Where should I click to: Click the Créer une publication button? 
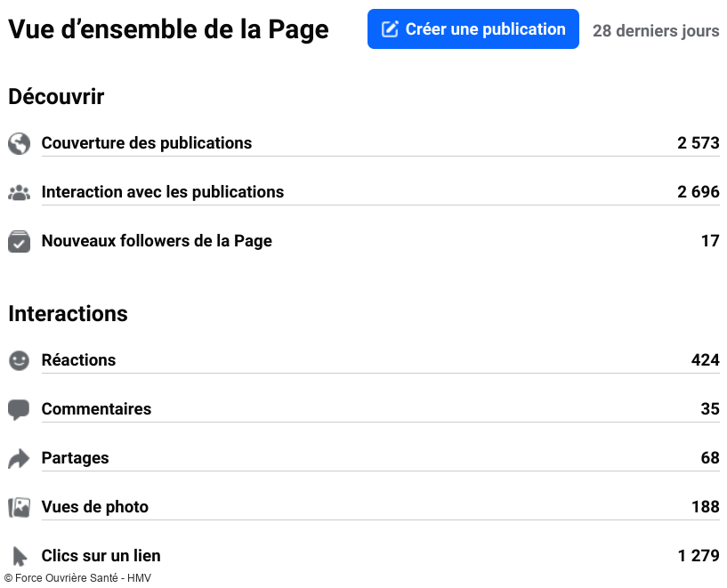(x=473, y=28)
